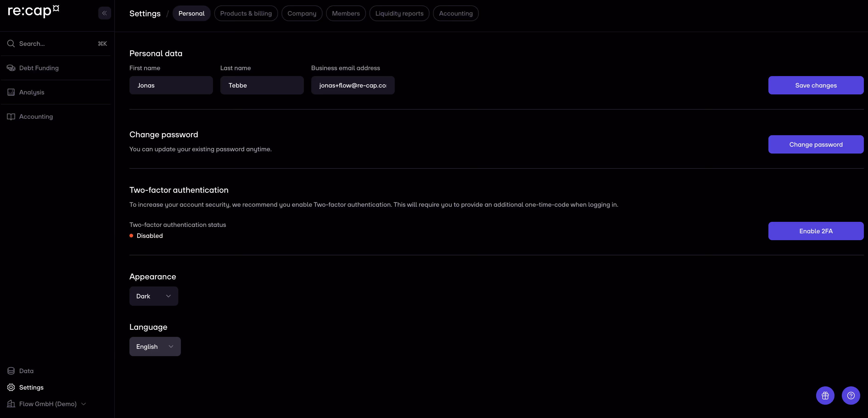Viewport: 868px width, 418px height.
Task: Expand Flow GmbH (Demo) company switcher
Action: (47, 404)
